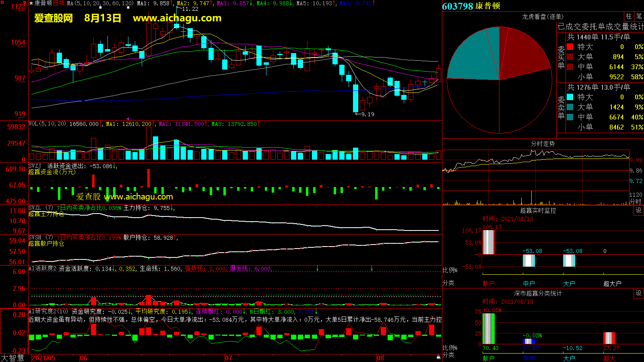This screenshot has width=644, height=362.
Task: Click the 603798 康普顿 stock title
Action: [471, 6]
